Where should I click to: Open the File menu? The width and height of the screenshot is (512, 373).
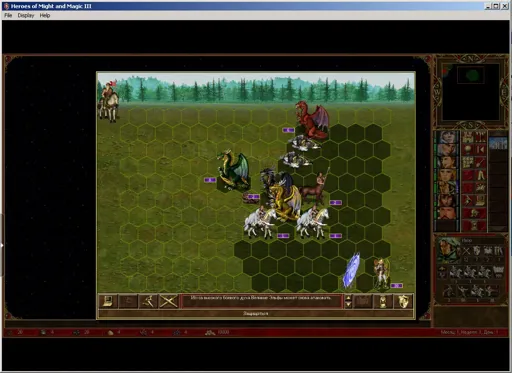[x=8, y=15]
